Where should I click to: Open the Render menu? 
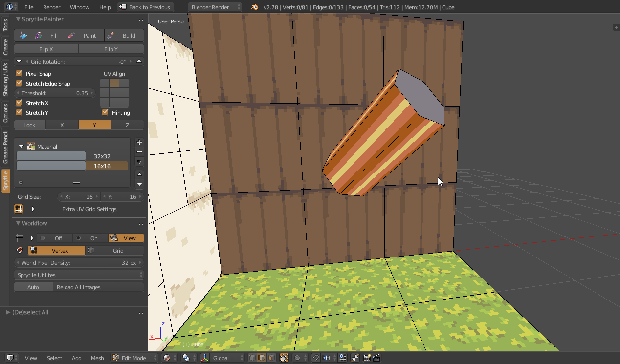click(52, 7)
